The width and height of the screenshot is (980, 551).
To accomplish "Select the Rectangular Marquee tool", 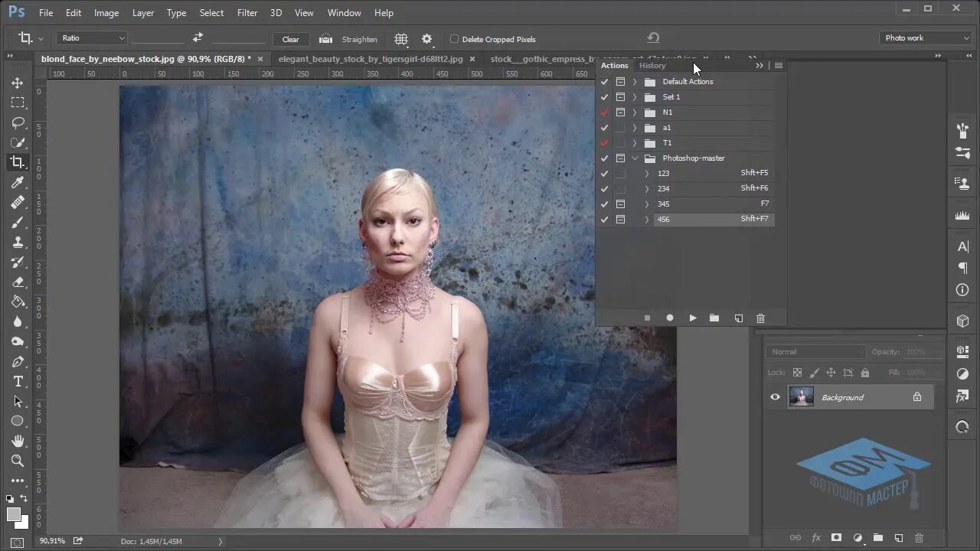I will 17,103.
